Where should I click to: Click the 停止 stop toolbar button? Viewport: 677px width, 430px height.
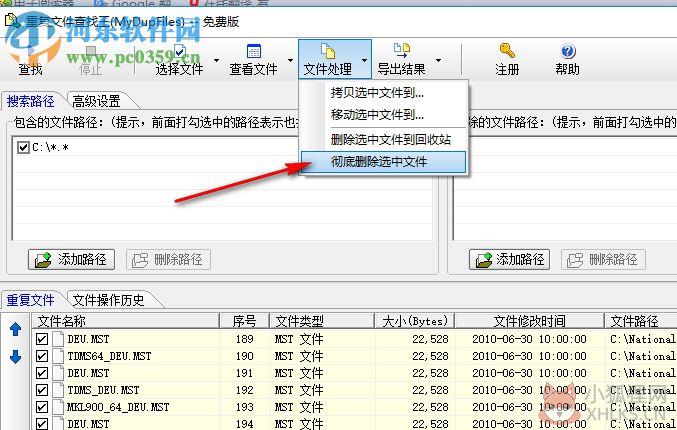90,60
